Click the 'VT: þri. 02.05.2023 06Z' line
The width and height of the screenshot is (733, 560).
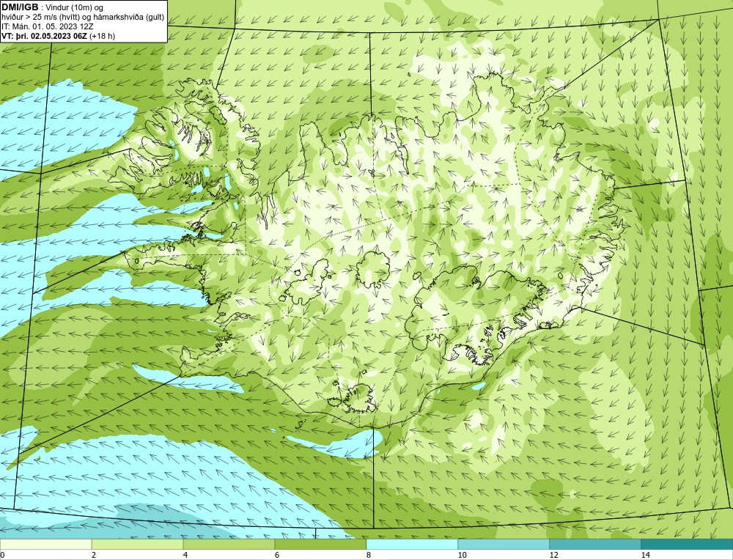(x=44, y=36)
